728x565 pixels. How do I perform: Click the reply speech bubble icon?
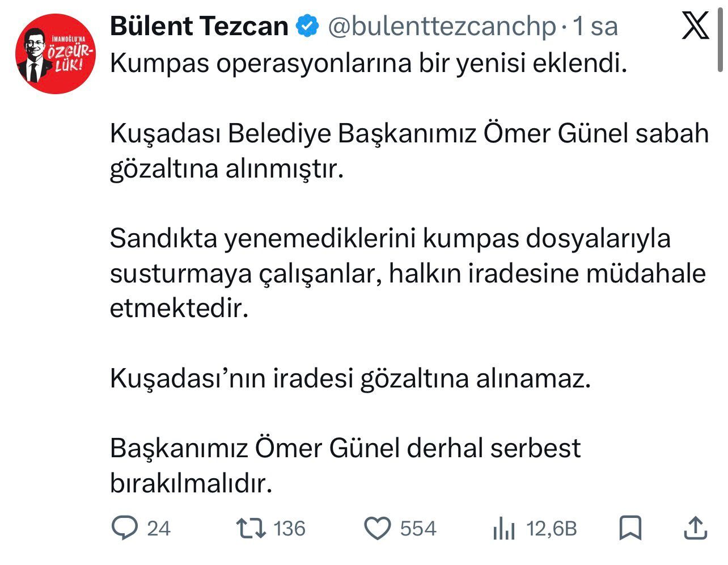coord(125,529)
